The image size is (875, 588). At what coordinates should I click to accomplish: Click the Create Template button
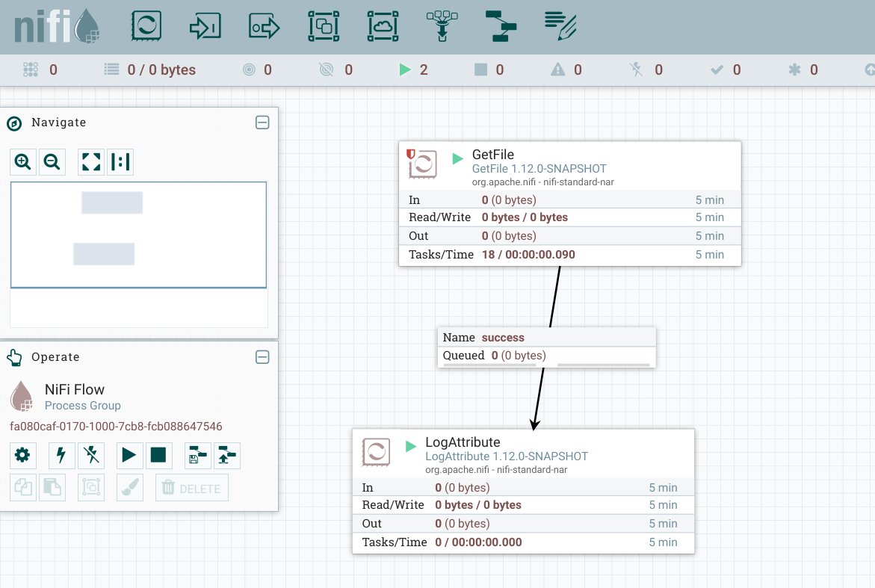click(197, 455)
